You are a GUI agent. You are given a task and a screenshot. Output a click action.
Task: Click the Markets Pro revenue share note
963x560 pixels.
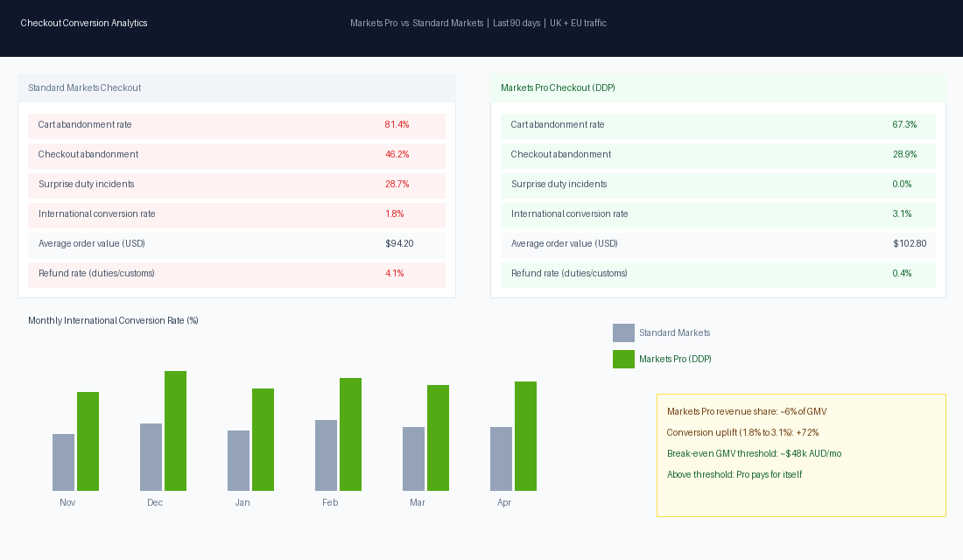pos(747,411)
